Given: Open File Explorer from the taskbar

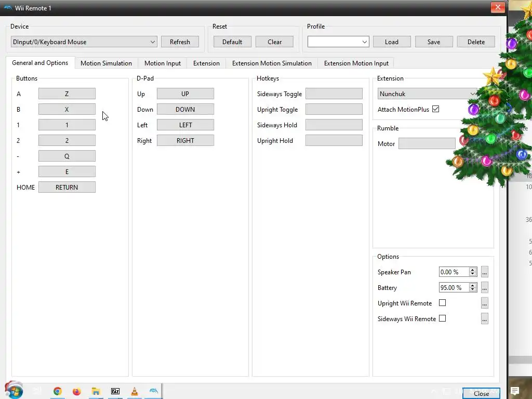Looking at the screenshot, I should [96, 392].
